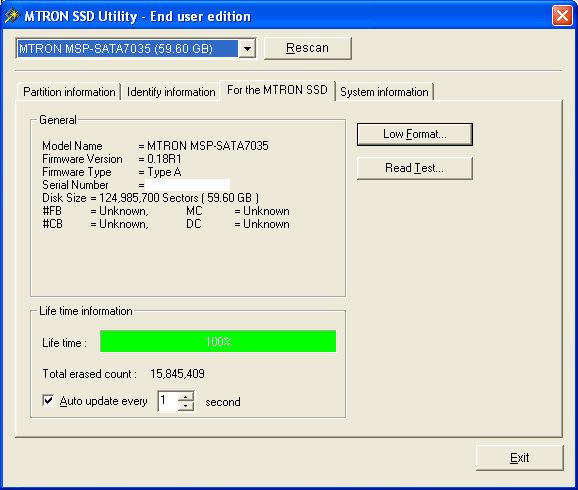The height and width of the screenshot is (490, 578).
Task: Open the Identify information tab
Action: 171,92
